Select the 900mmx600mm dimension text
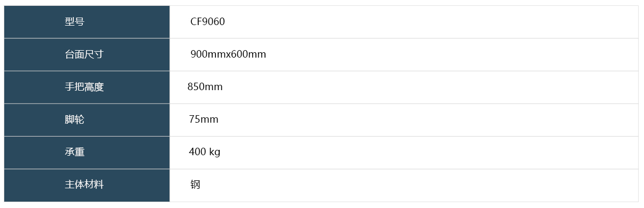Viewport: 644px width, 208px height. click(228, 54)
